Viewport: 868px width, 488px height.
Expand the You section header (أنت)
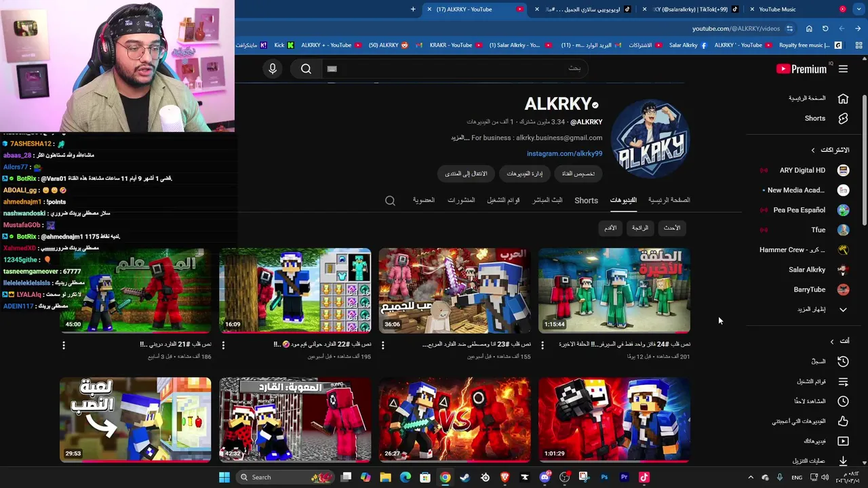[840, 341]
